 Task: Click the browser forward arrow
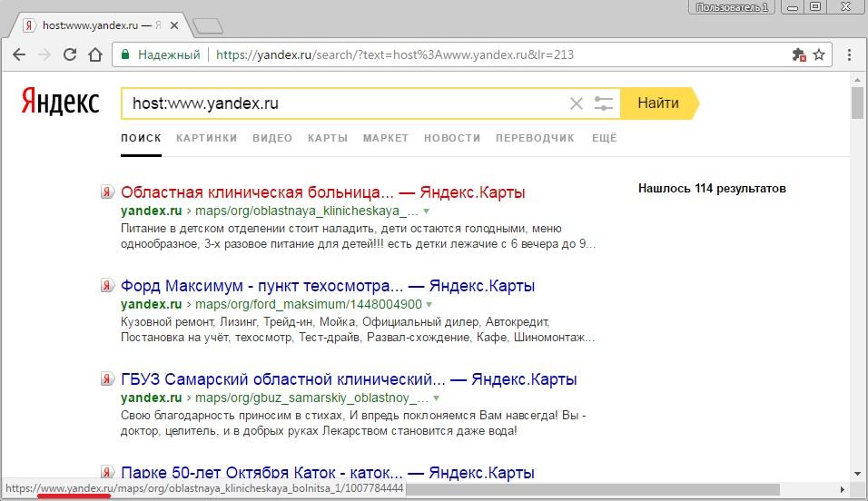[x=44, y=54]
